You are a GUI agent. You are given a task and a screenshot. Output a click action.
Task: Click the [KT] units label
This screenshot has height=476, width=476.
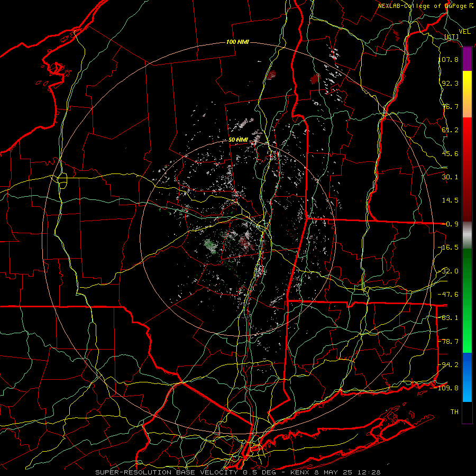452,36
